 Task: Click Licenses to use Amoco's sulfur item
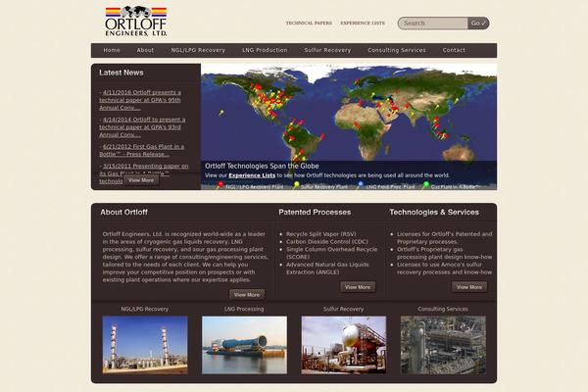444,269
